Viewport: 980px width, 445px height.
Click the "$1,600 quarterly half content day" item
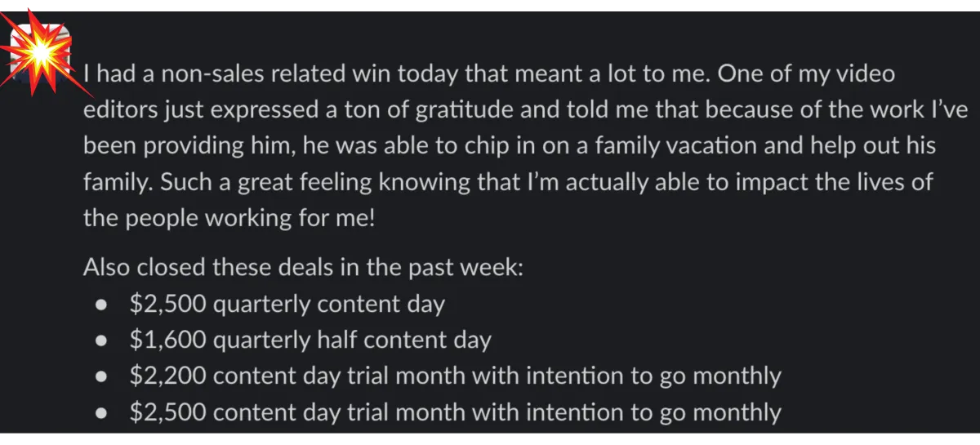(310, 340)
